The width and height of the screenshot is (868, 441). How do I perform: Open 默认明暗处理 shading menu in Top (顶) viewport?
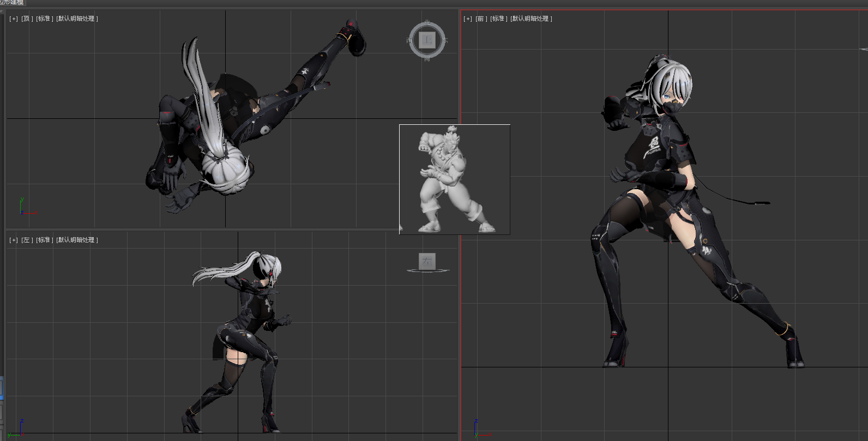[x=77, y=19]
